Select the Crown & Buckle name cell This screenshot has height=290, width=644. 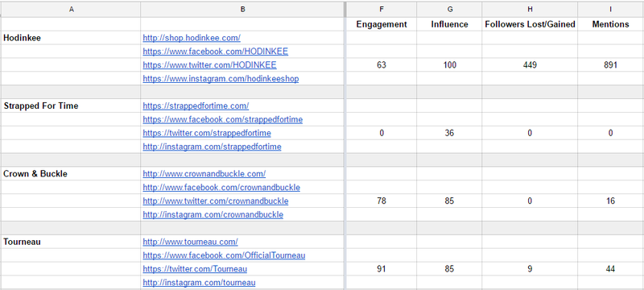[71, 174]
